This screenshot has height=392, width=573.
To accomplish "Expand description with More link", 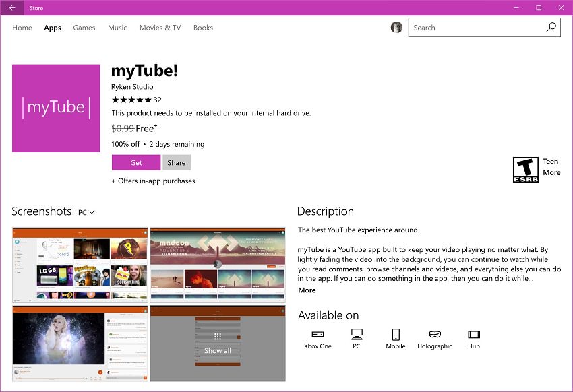I will tap(307, 290).
